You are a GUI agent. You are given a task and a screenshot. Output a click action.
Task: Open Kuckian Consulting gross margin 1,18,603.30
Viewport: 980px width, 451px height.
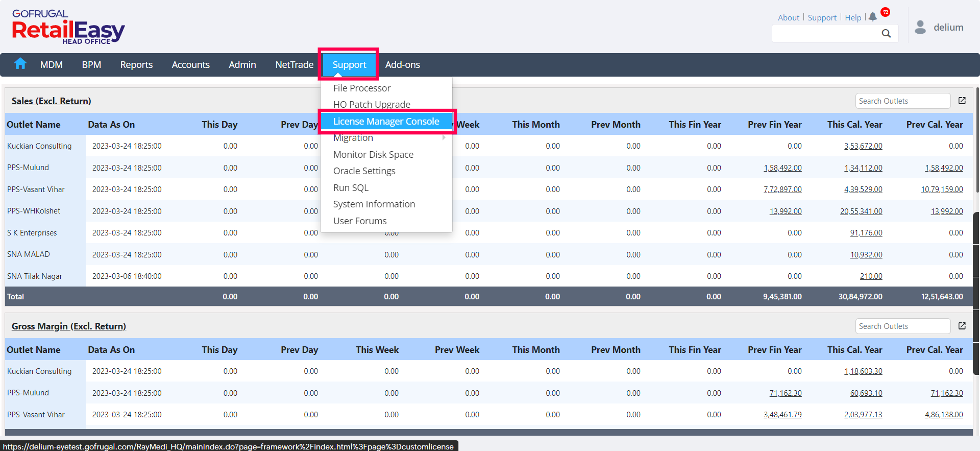863,371
